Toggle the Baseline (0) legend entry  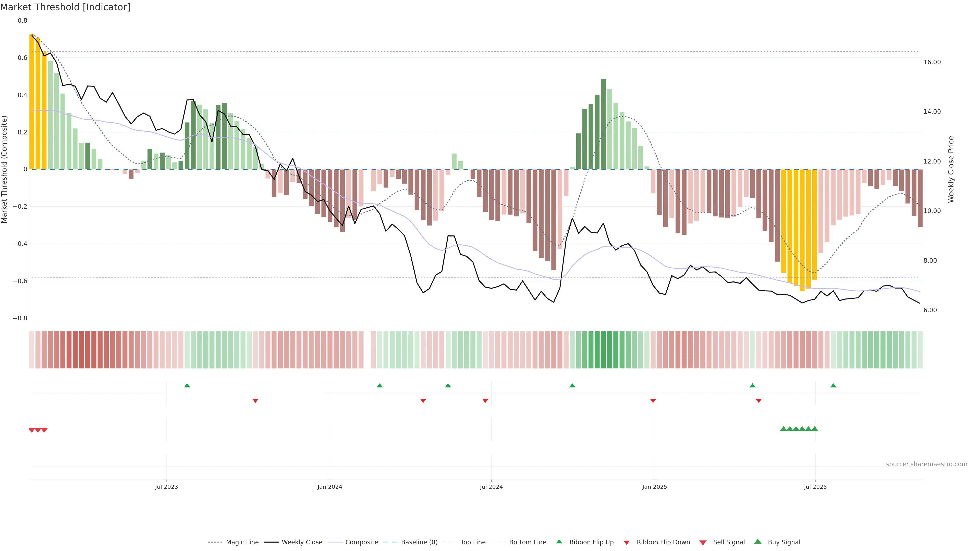point(419,542)
